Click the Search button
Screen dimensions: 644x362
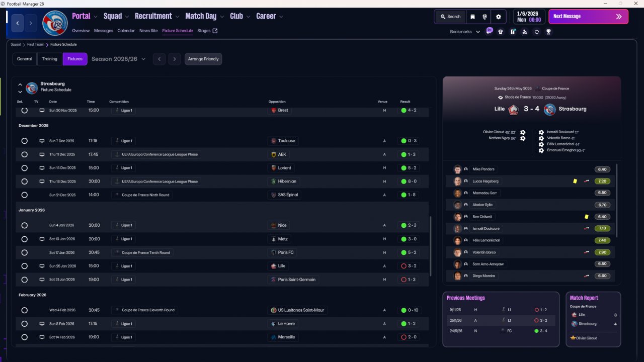(x=450, y=17)
